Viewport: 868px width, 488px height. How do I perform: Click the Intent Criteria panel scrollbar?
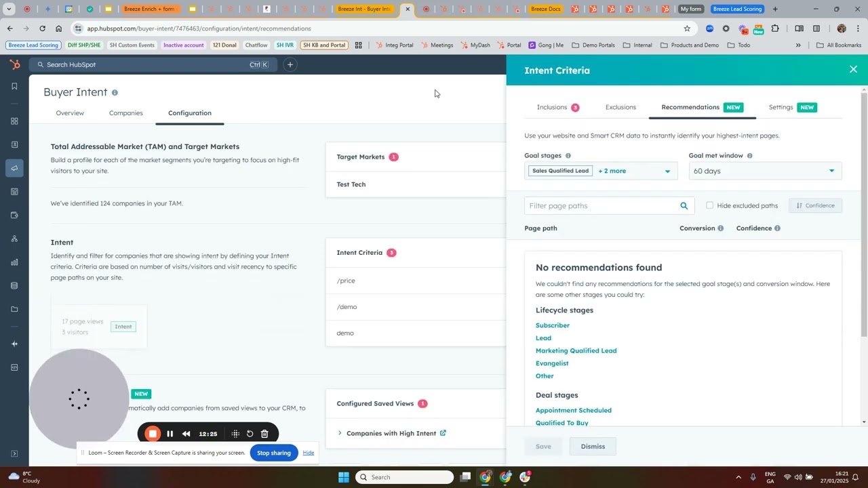864,213
